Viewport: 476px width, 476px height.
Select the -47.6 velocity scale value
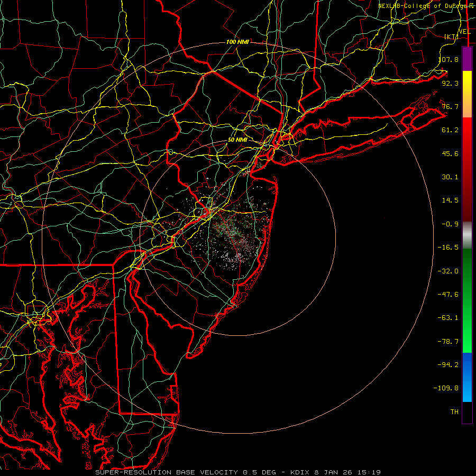448,295
